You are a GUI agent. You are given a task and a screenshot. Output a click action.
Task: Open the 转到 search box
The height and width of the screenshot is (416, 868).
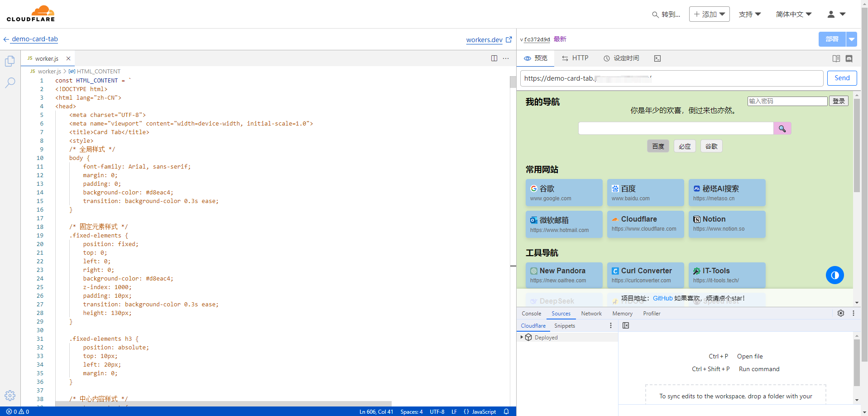tap(666, 15)
